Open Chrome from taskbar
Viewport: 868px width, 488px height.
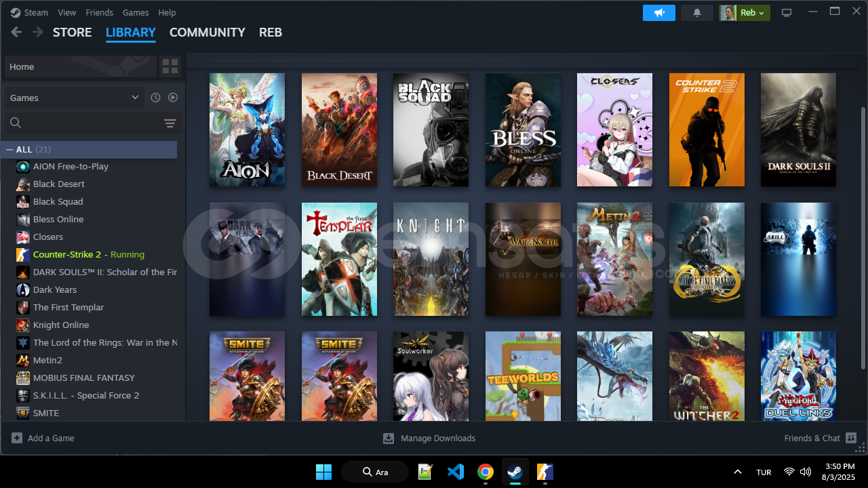click(x=485, y=472)
